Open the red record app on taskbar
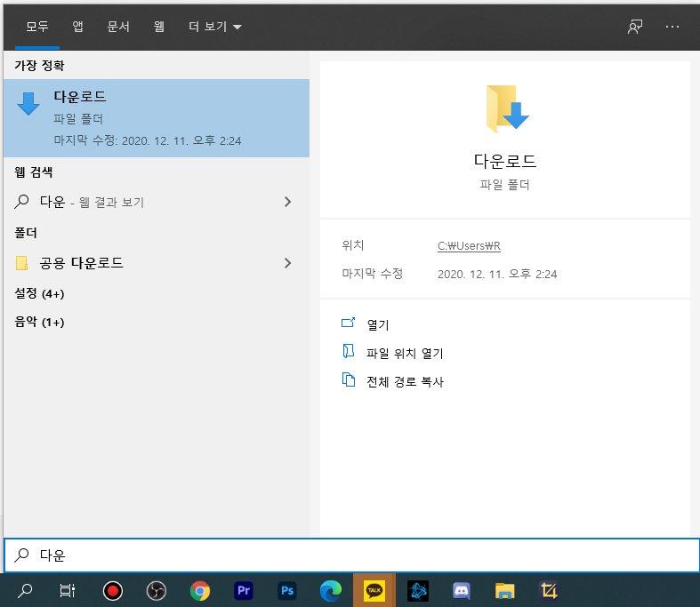Screen dimensions: 700x607 click(112, 591)
